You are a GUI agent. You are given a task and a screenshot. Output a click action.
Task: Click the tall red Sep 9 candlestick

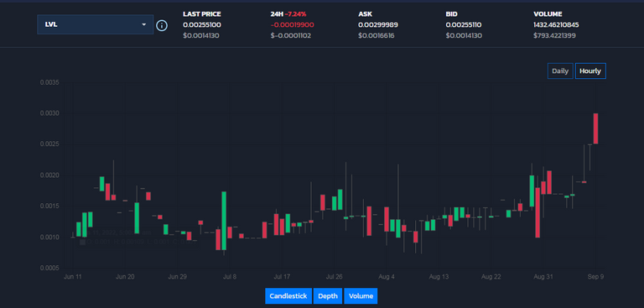[595, 128]
